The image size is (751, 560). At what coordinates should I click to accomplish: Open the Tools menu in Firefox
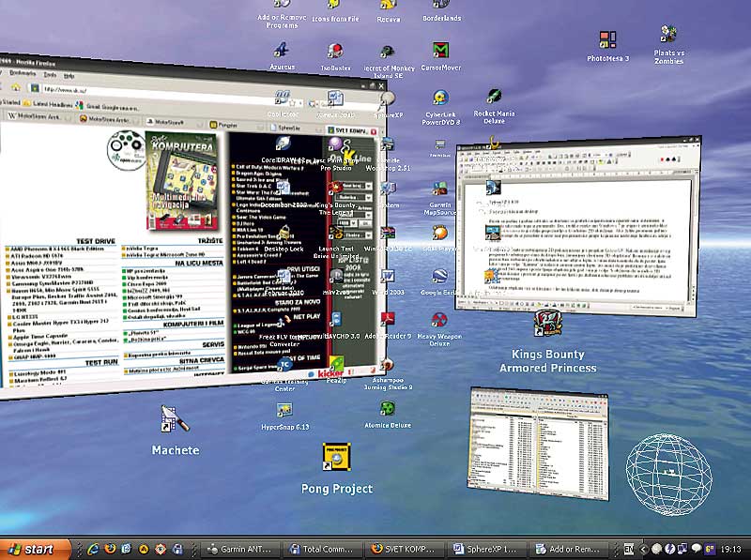50,75
